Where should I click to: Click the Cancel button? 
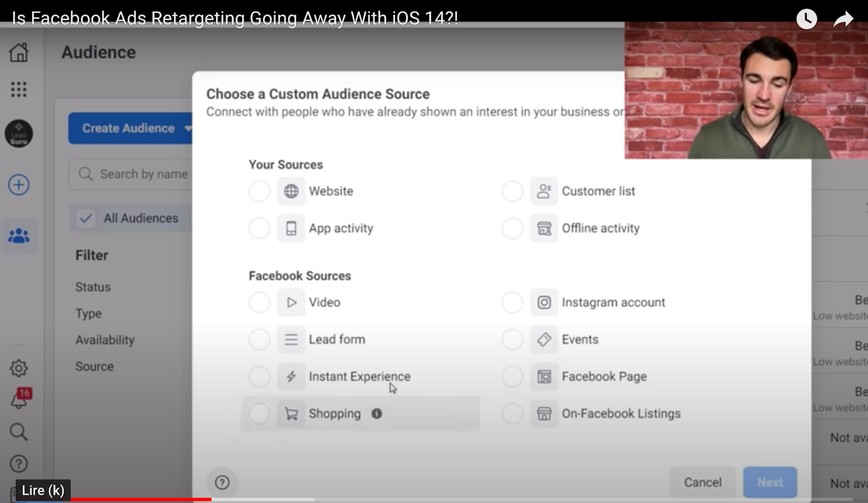[x=703, y=482]
